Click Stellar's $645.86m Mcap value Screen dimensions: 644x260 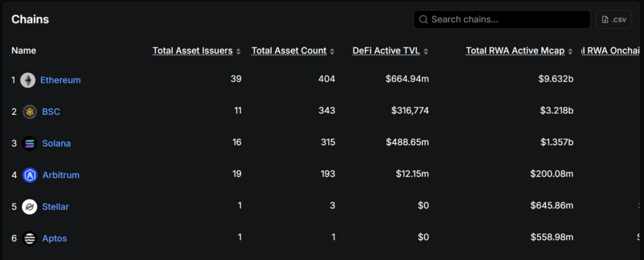coord(552,205)
